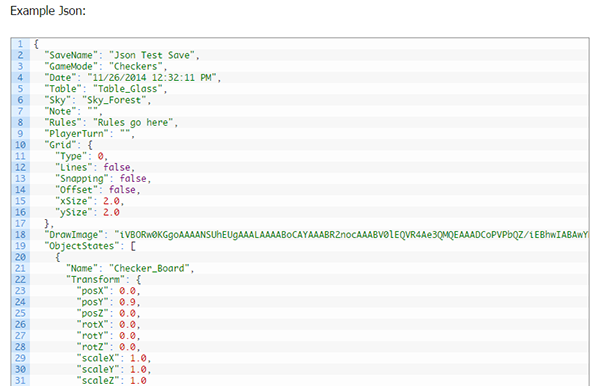
Task: Click line number 18 in the gutter
Action: tap(20, 235)
